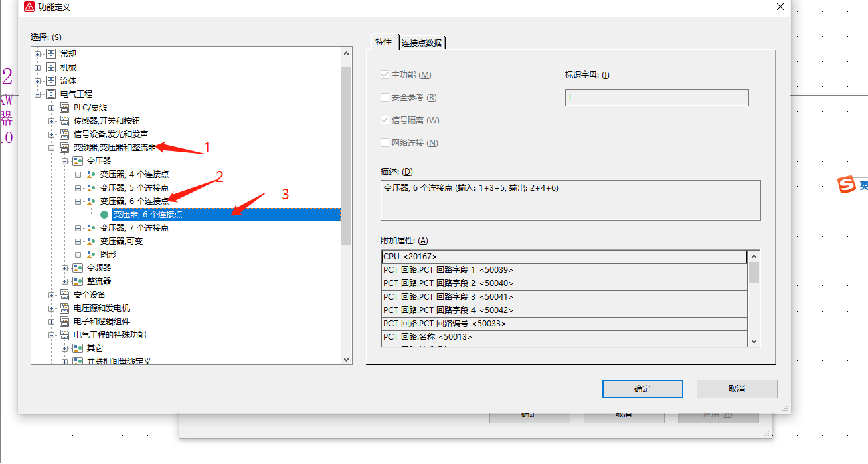Click the Sogou input method icon
Viewport: 868px width, 464px height.
847,185
